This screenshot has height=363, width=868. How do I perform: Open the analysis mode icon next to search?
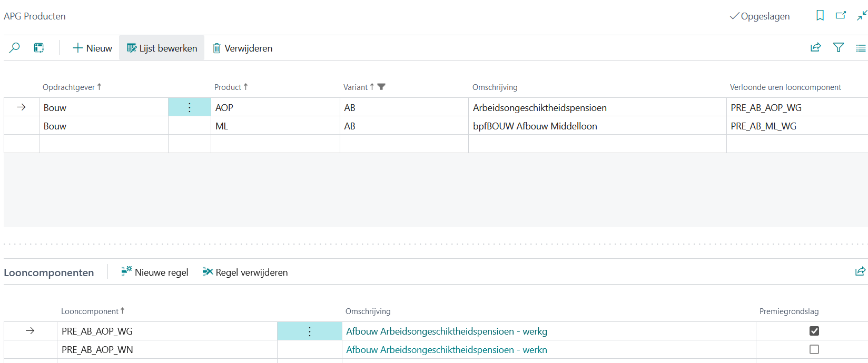[x=39, y=48]
